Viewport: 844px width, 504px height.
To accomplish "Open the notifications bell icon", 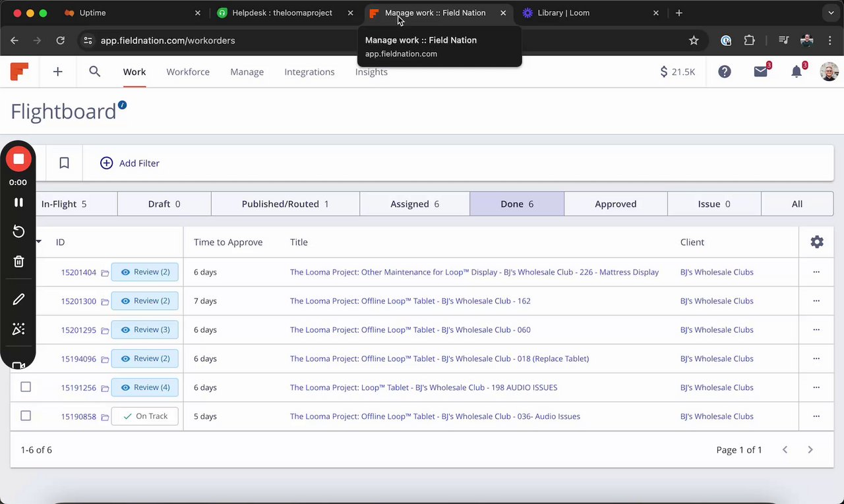I will (x=797, y=72).
